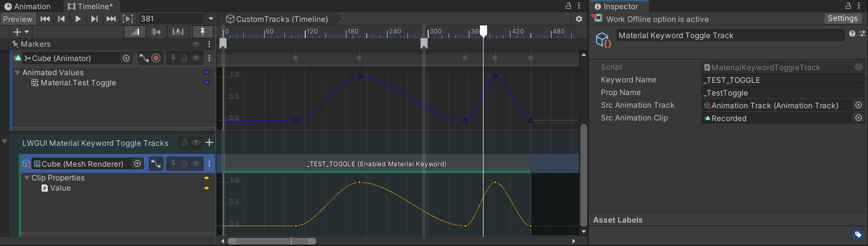Switch to the Animation tab

click(x=28, y=7)
